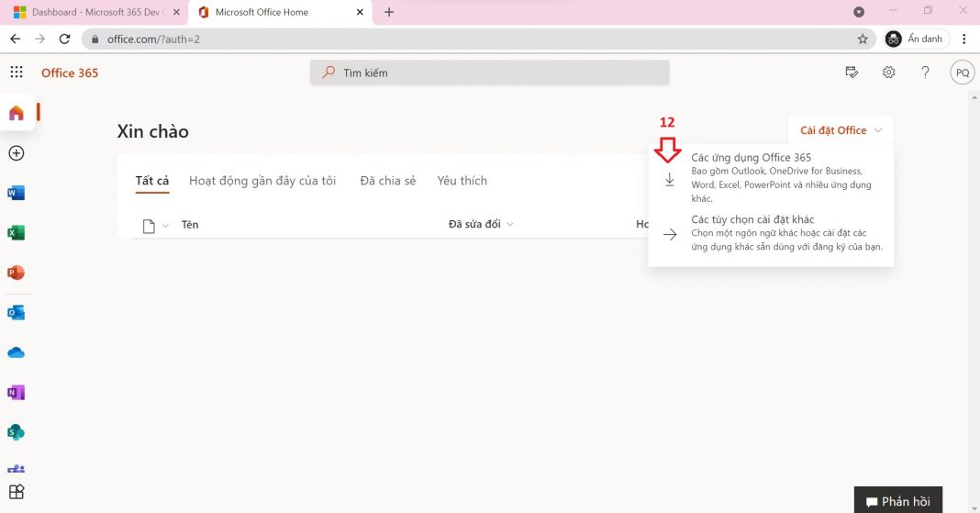Click the Phản hồi feedback button
Image resolution: width=980 pixels, height=513 pixels.
pyautogui.click(x=897, y=501)
